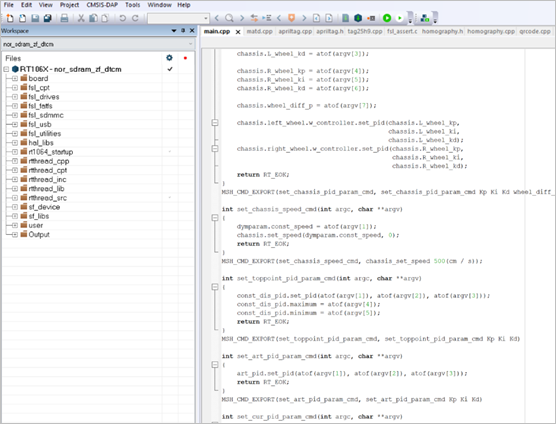Open the CMSIS-DAP menu

click(x=102, y=5)
